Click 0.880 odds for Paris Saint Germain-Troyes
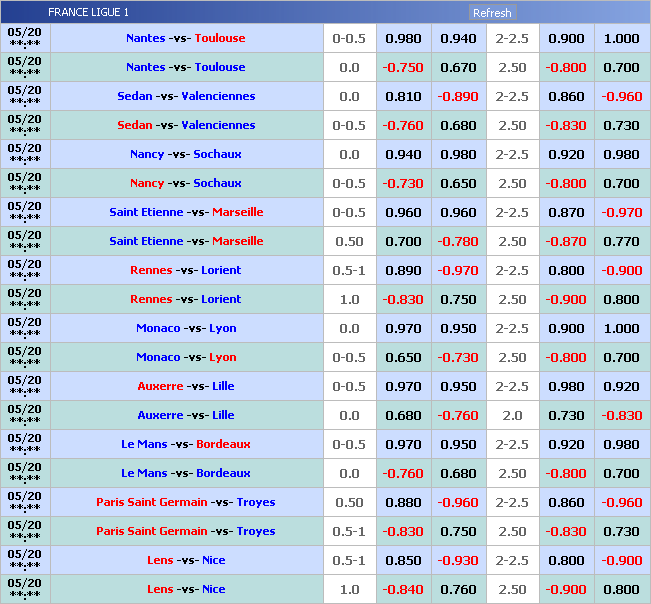The width and height of the screenshot is (651, 604). coord(403,503)
